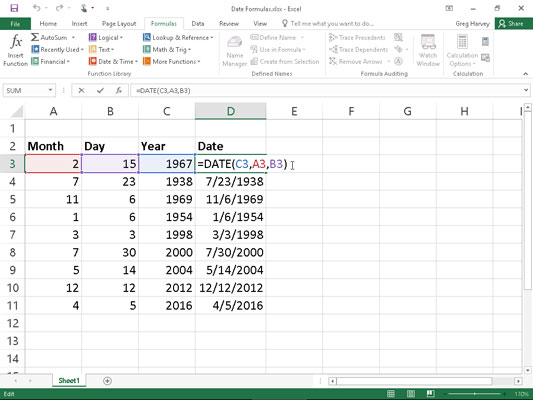Switch to Normal view in status bar
This screenshot has height=400, width=533.
coord(391,394)
